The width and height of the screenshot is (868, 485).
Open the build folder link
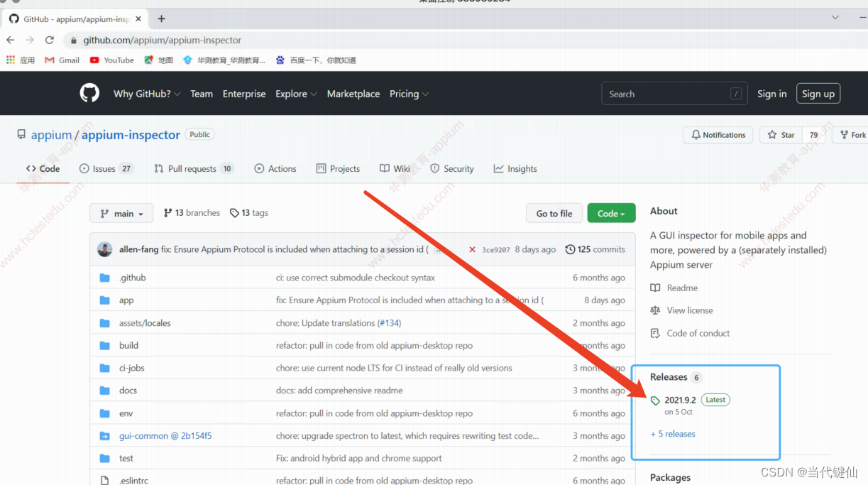click(128, 346)
